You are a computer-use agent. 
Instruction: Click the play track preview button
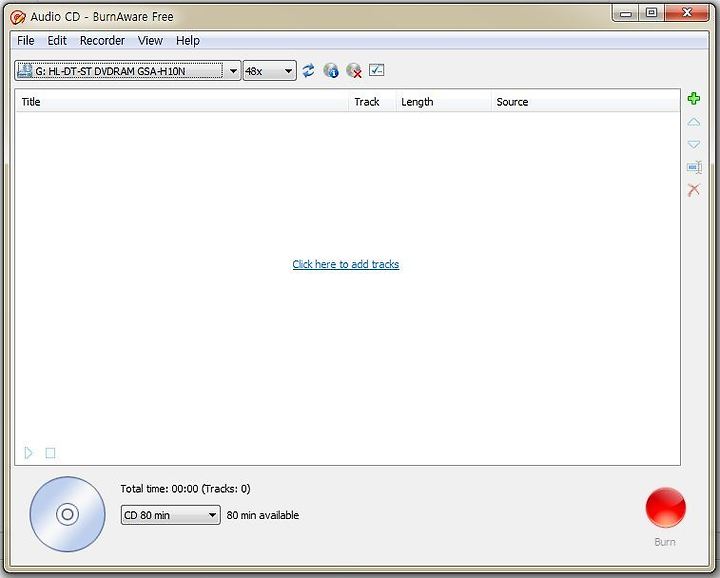tap(28, 453)
